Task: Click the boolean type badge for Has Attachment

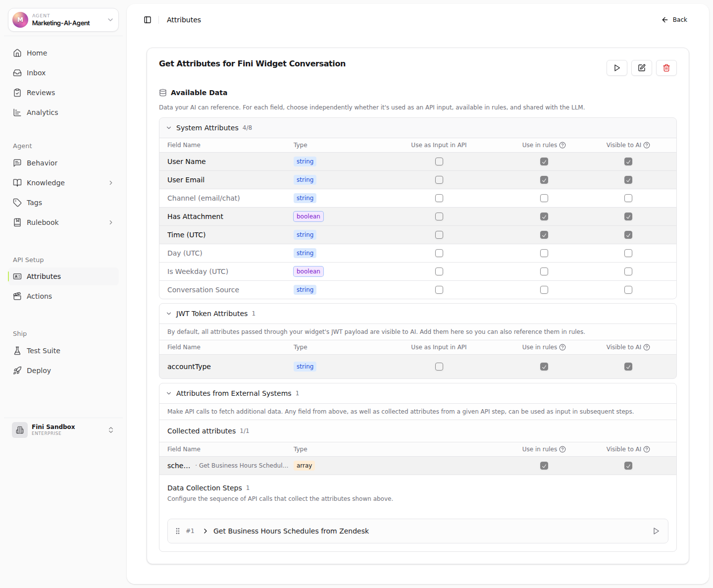Action: 308,216
